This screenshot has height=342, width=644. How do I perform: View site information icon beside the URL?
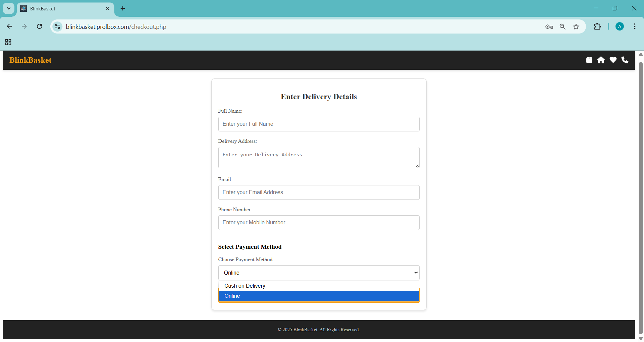pos(58,26)
